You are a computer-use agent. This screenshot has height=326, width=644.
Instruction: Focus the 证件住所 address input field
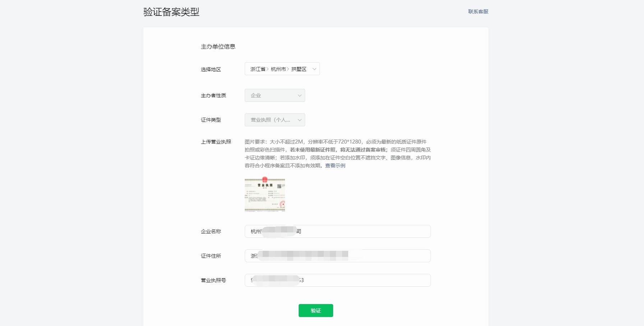(392, 256)
